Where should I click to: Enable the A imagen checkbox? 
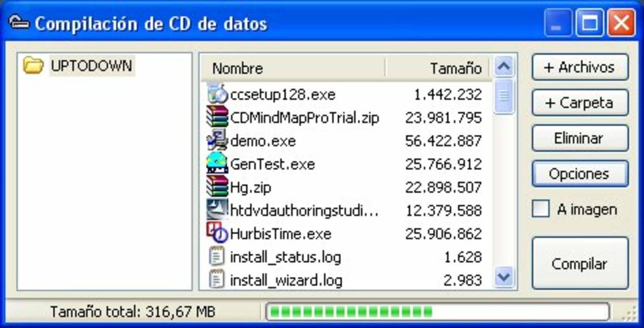(540, 209)
